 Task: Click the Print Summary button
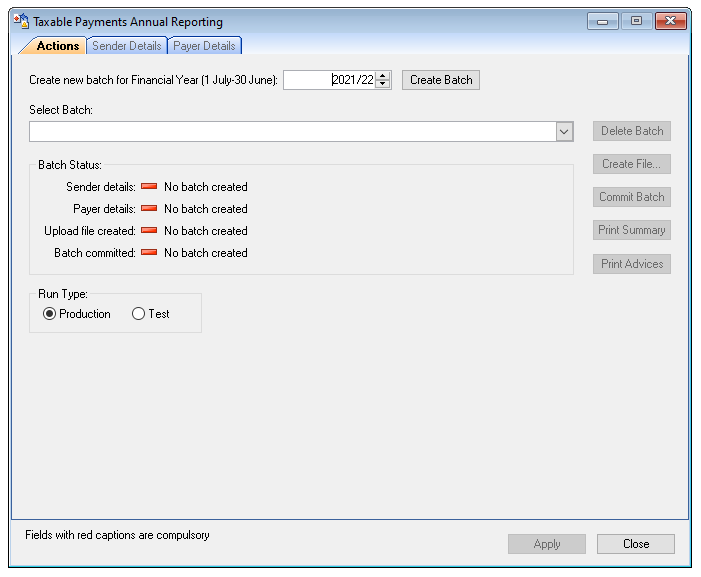[631, 230]
